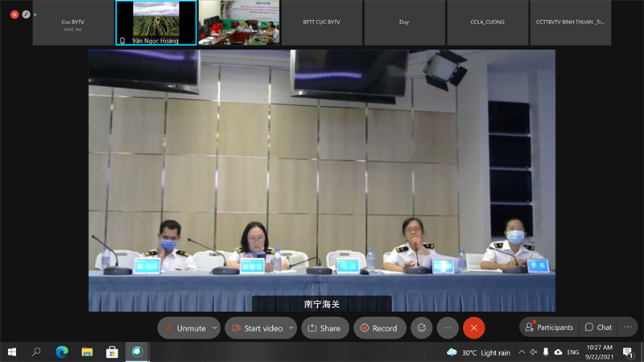644x362 pixels.
Task: Select CCLA_CUONG participant tile
Action: pyautogui.click(x=488, y=23)
